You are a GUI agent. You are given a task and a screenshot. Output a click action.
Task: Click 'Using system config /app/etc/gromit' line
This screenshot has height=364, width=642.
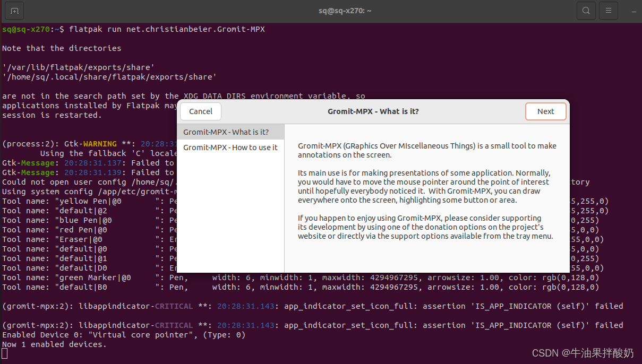[x=89, y=192]
